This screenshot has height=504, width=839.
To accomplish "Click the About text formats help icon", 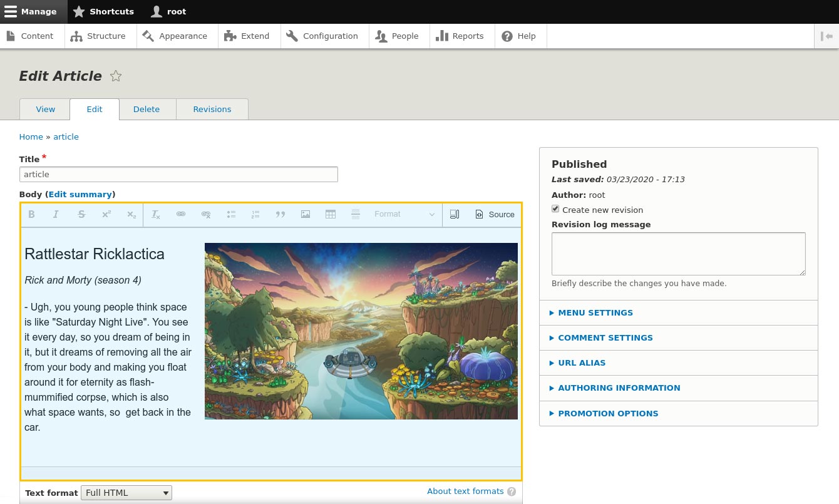I will pos(512,491).
